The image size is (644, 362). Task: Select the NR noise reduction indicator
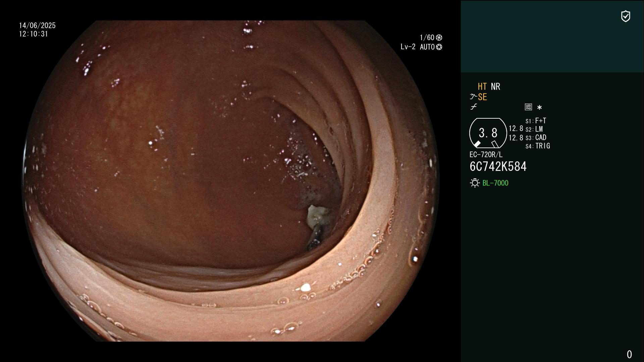pos(495,86)
